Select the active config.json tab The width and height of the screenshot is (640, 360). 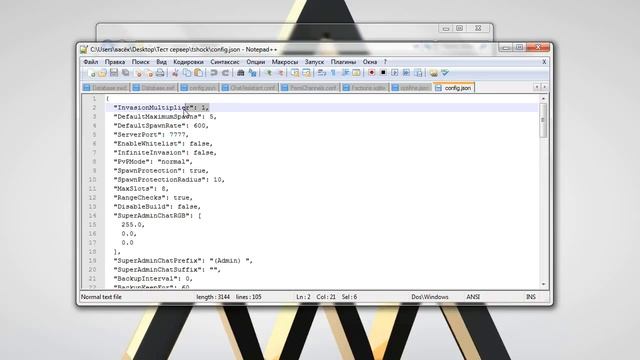click(454, 88)
